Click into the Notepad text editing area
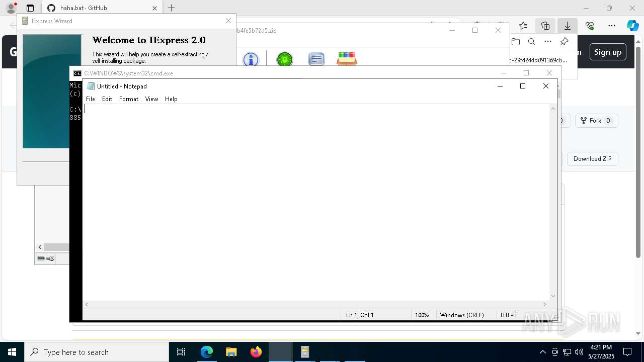The image size is (644, 362). pyautogui.click(x=316, y=202)
